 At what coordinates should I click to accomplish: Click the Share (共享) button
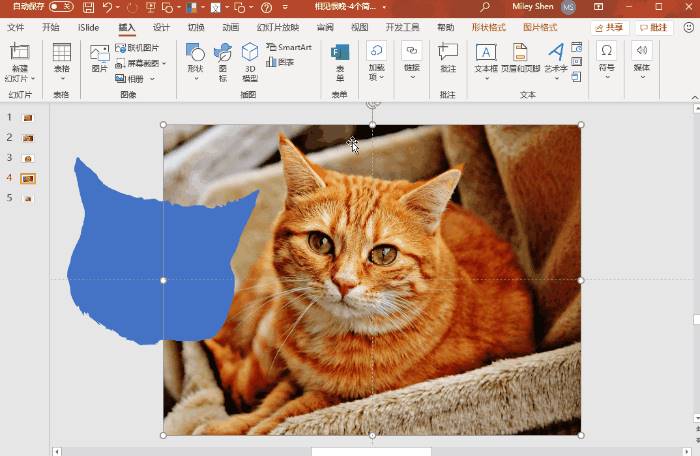[x=610, y=28]
